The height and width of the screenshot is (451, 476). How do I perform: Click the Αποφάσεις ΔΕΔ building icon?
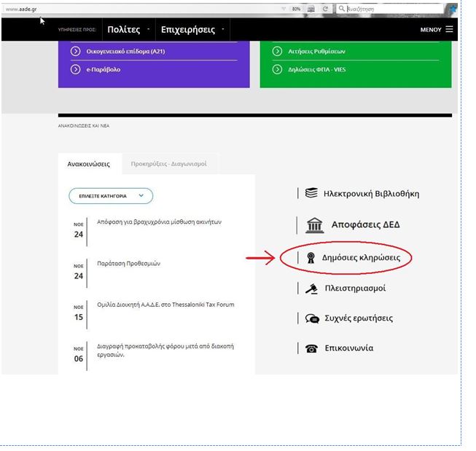[x=314, y=225]
